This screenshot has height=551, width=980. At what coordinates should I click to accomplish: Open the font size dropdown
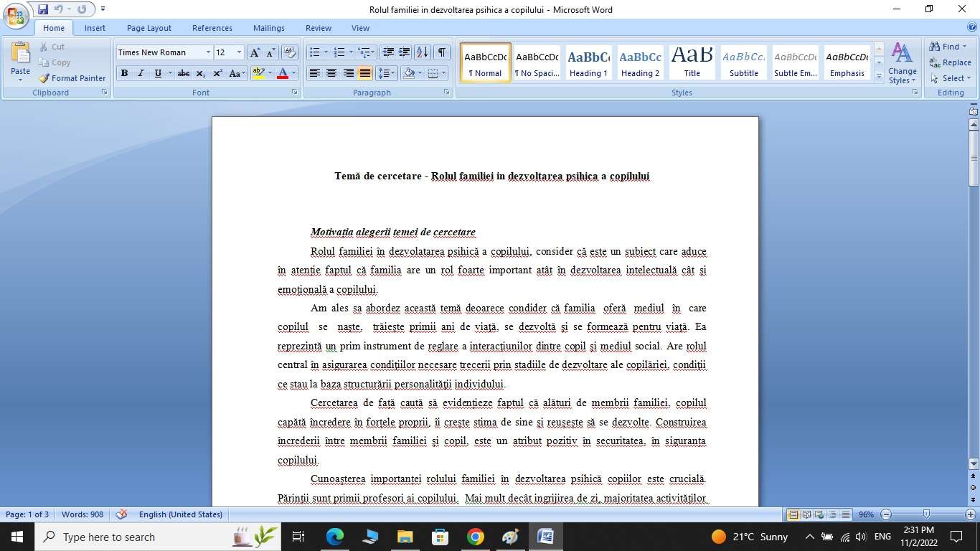pyautogui.click(x=239, y=52)
